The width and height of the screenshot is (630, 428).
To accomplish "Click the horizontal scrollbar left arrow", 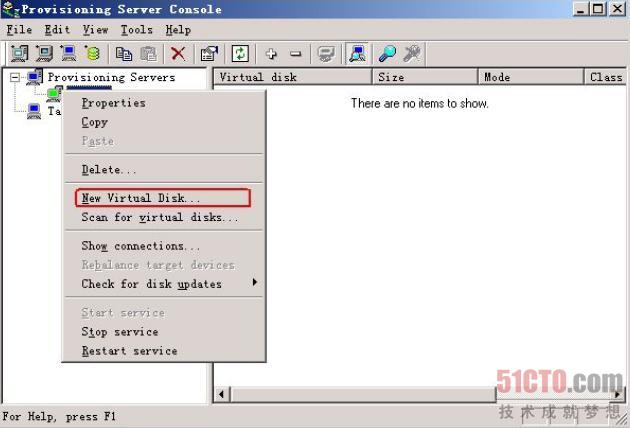I will [x=221, y=394].
